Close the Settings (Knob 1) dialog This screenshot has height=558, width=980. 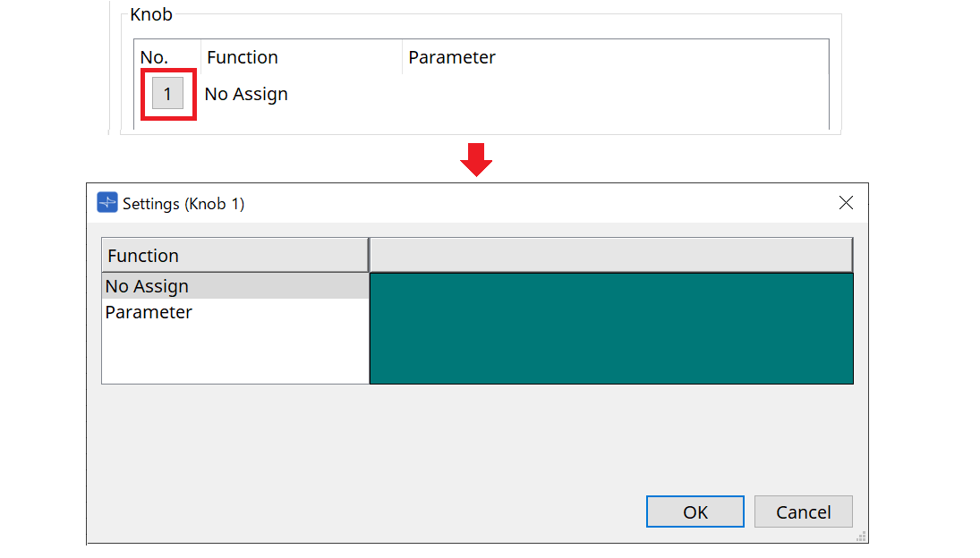(x=846, y=203)
